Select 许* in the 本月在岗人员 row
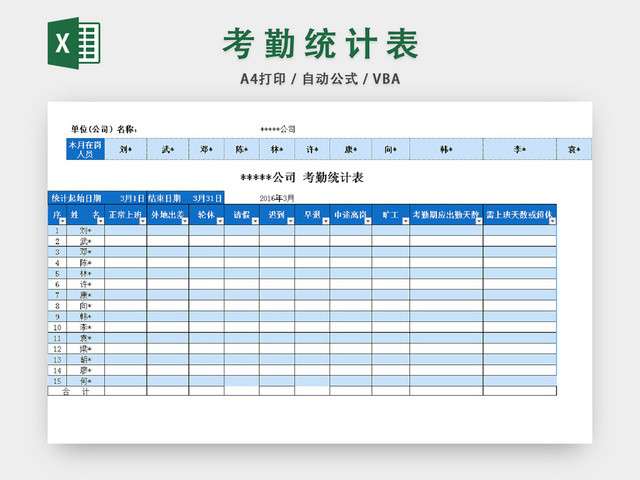Viewport: 640px width, 480px height. pos(312,149)
